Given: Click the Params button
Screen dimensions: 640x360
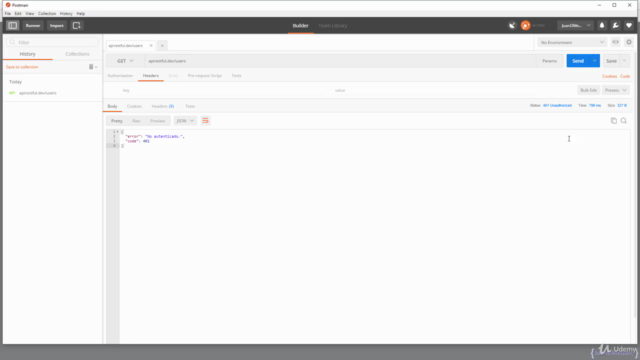Looking at the screenshot, I should (549, 61).
